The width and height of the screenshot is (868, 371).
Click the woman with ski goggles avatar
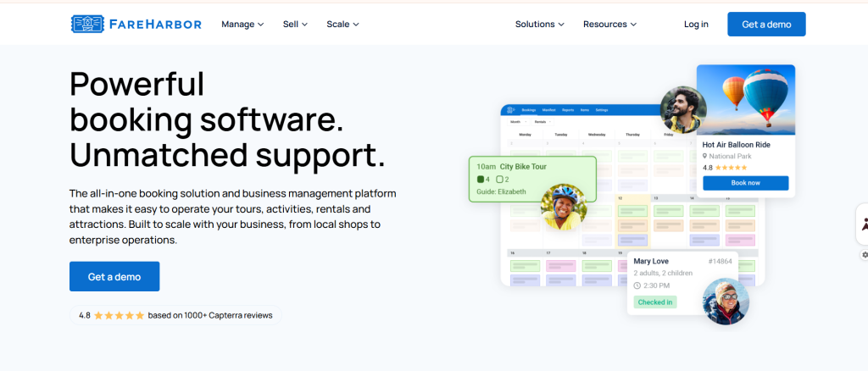[x=726, y=302]
